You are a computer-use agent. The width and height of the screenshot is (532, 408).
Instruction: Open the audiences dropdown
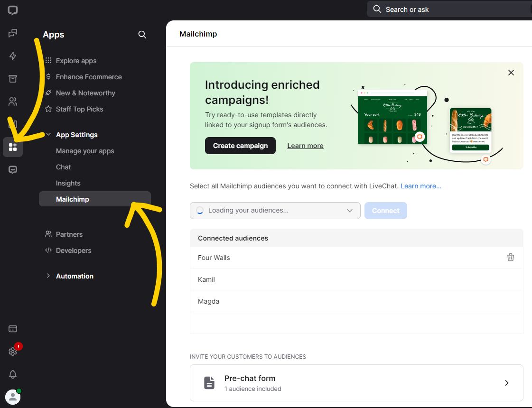tap(275, 211)
